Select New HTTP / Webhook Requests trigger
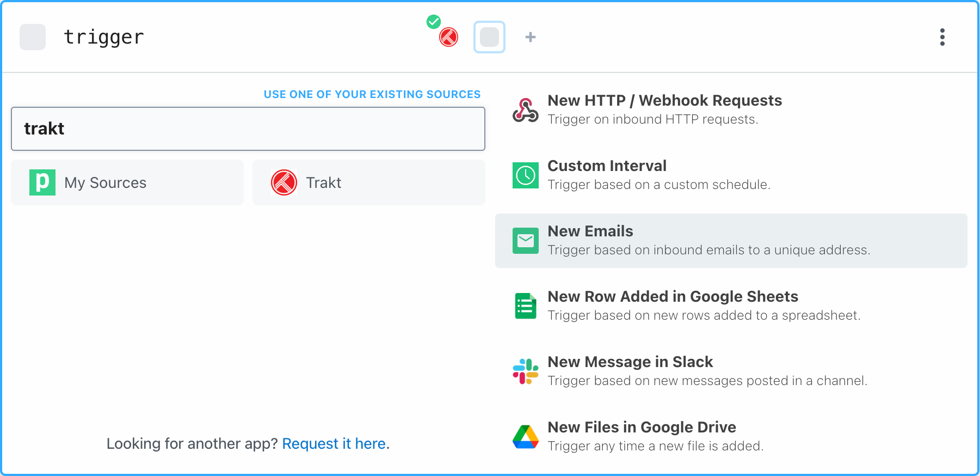Viewport: 980px width, 476px height. pos(731,110)
